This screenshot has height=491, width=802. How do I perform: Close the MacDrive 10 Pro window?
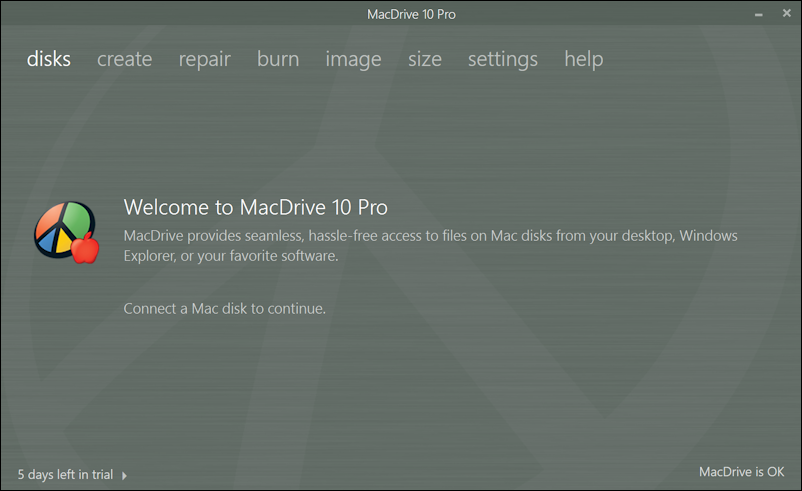pos(787,13)
